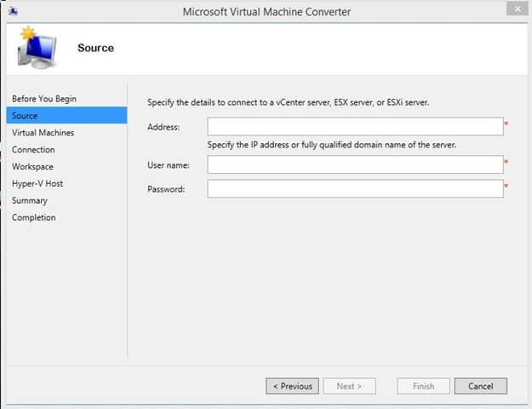Open the Workspace step
This screenshot has width=532, height=409.
32,166
